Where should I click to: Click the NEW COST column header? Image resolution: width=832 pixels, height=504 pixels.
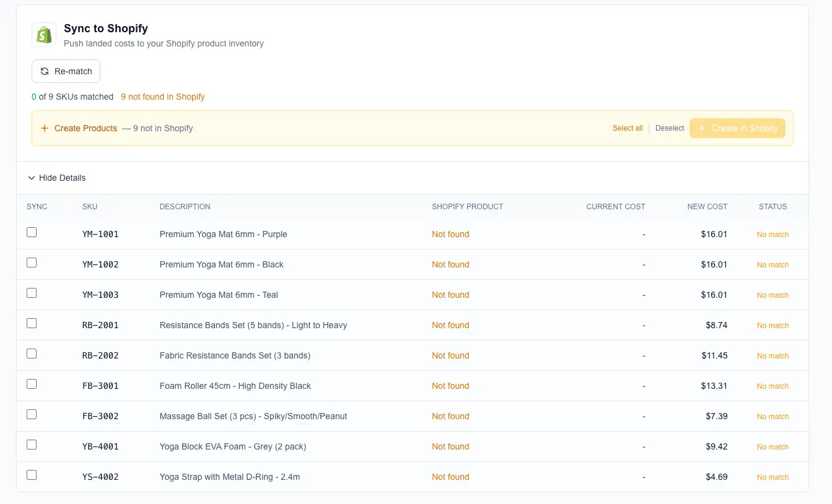pos(707,207)
